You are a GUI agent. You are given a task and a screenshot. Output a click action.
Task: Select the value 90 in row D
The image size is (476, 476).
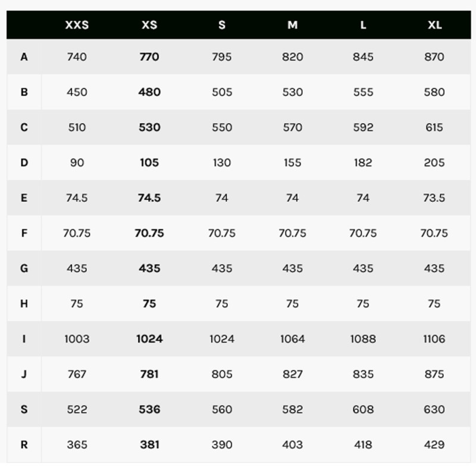pos(77,162)
